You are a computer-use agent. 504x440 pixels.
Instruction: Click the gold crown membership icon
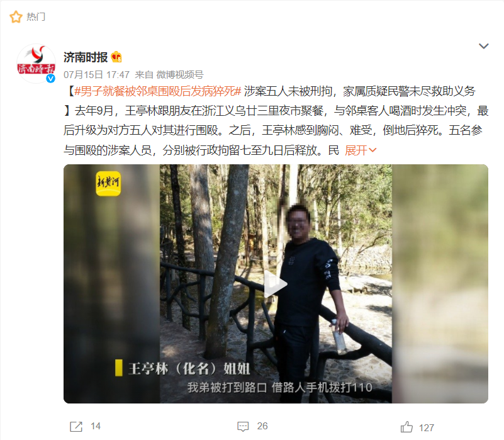pyautogui.click(x=116, y=57)
